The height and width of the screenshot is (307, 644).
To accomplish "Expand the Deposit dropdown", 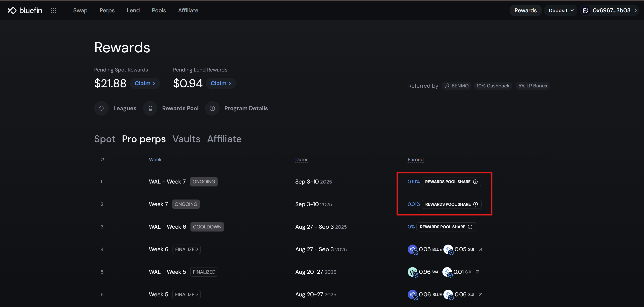I will coord(561,10).
